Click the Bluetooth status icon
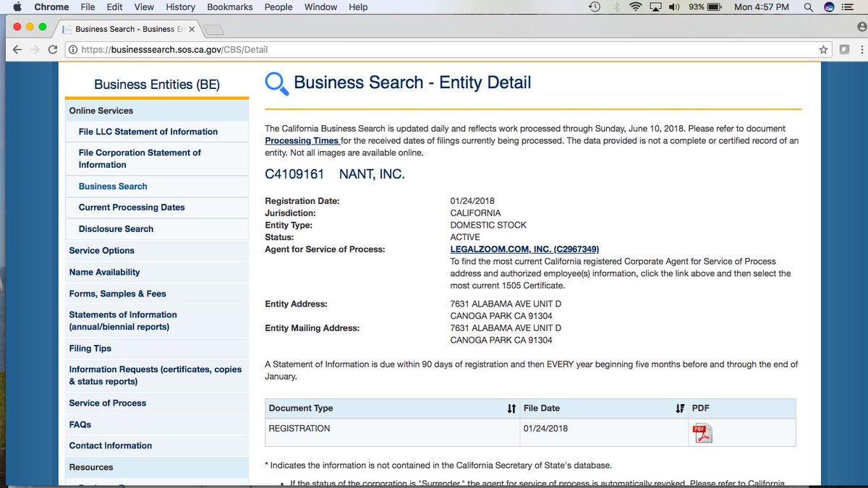Image resolution: width=868 pixels, height=488 pixels. (x=616, y=7)
